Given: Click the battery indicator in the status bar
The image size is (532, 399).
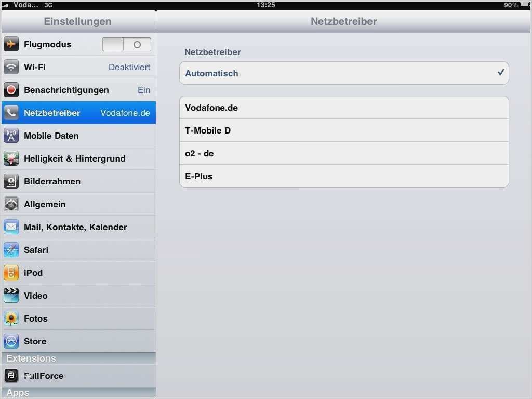Looking at the screenshot, I should coord(525,5).
